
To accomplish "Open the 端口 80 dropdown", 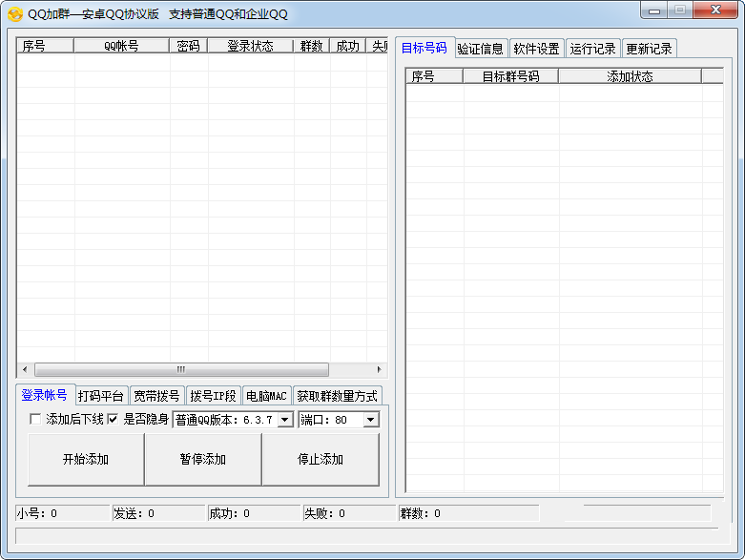I will pos(371,420).
